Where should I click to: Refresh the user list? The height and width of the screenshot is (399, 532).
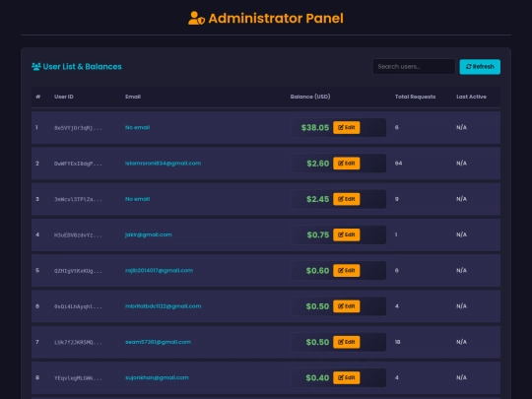[480, 67]
